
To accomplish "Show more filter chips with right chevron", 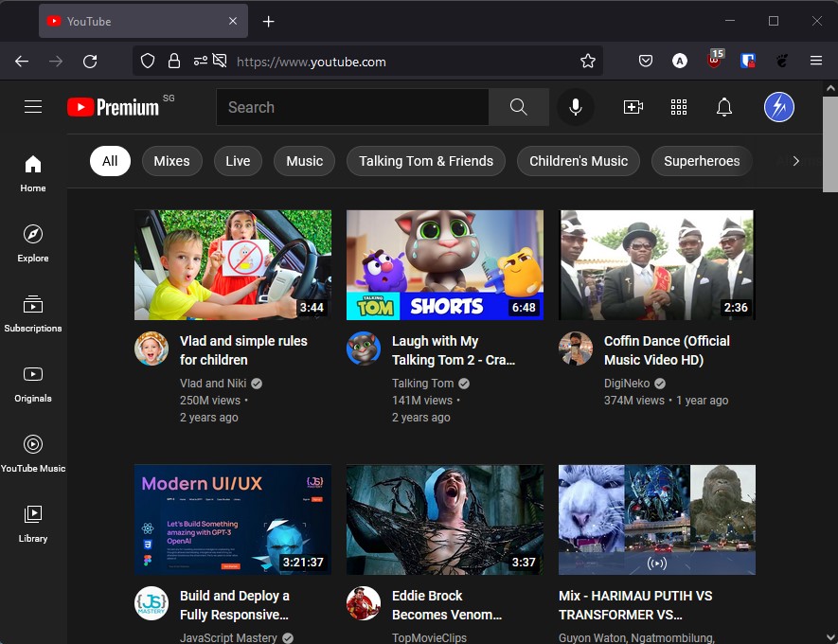I will [x=795, y=161].
